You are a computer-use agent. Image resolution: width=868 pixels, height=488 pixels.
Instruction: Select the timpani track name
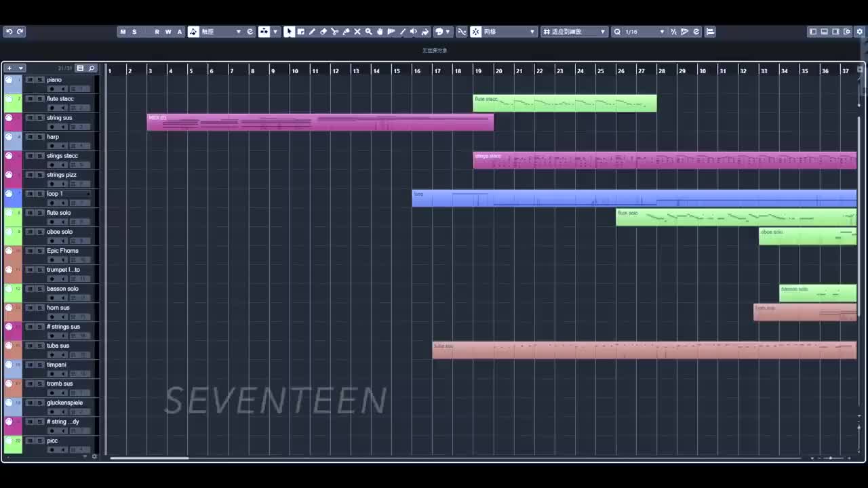(x=56, y=364)
